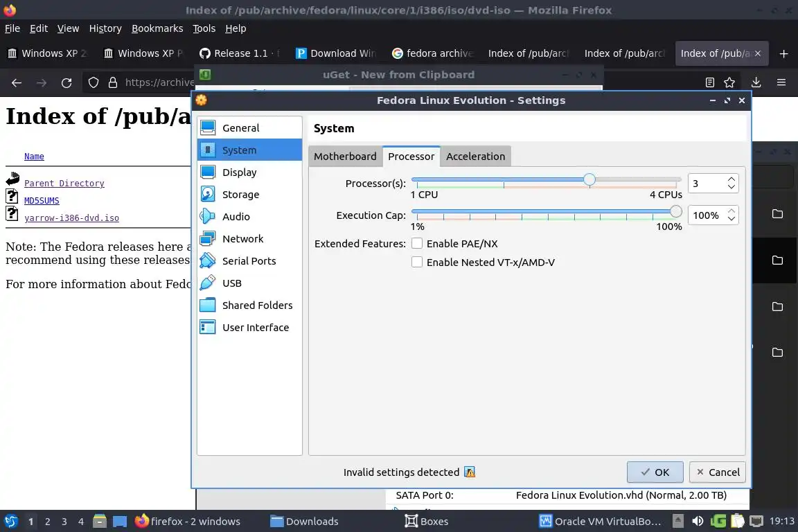Viewport: 798px width, 532px height.
Task: Open Boxes from the taskbar
Action: (427, 522)
